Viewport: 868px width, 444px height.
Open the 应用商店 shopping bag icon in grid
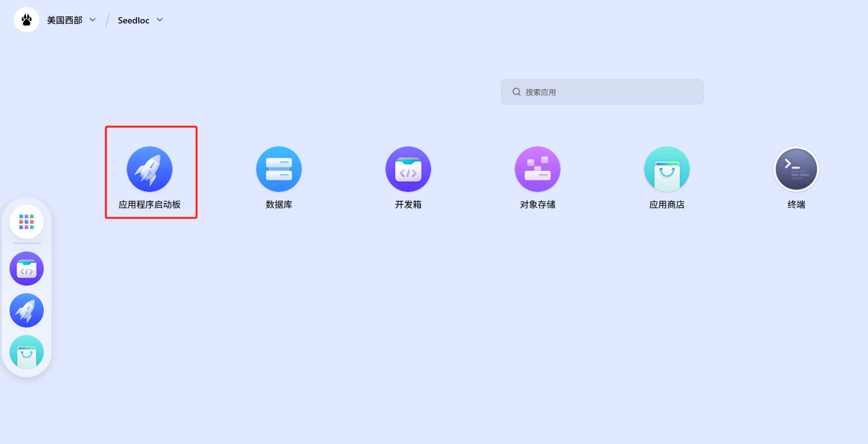(x=667, y=169)
